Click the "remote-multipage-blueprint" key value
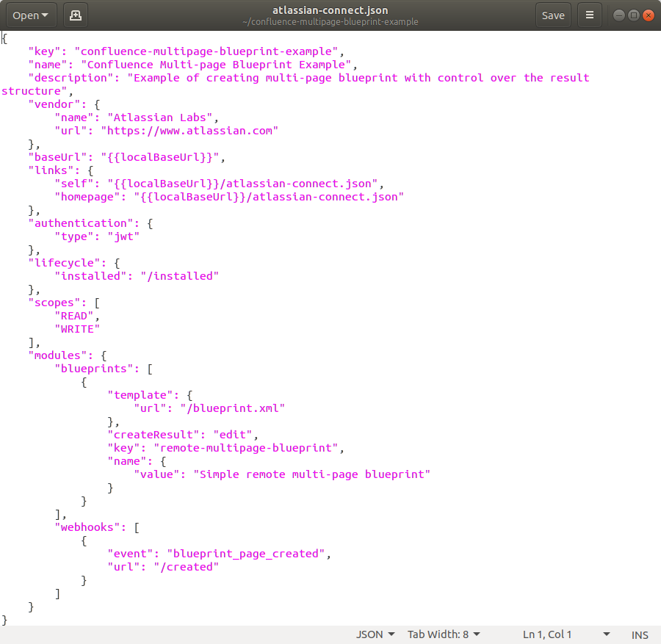The width and height of the screenshot is (661, 644). pos(246,448)
